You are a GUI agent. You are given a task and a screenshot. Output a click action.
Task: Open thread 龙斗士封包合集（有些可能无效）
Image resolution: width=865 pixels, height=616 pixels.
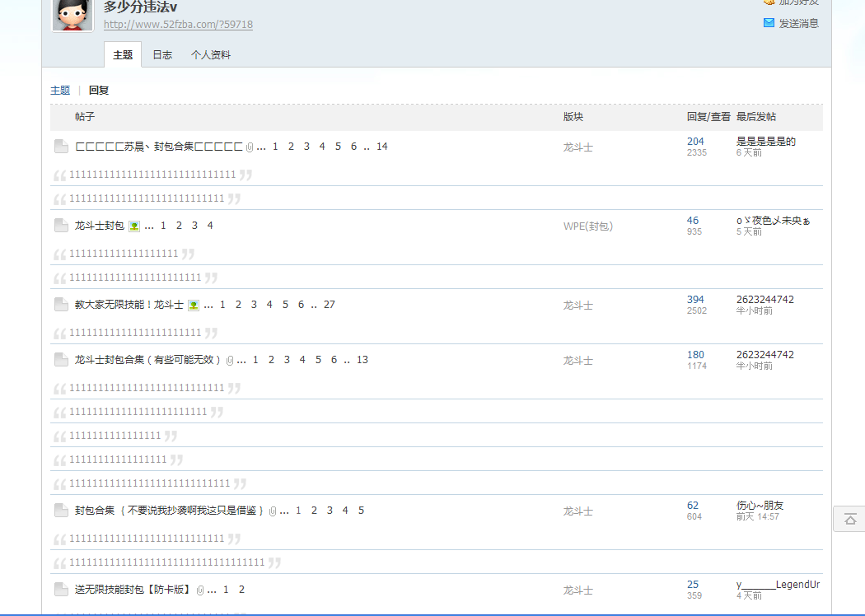click(147, 360)
